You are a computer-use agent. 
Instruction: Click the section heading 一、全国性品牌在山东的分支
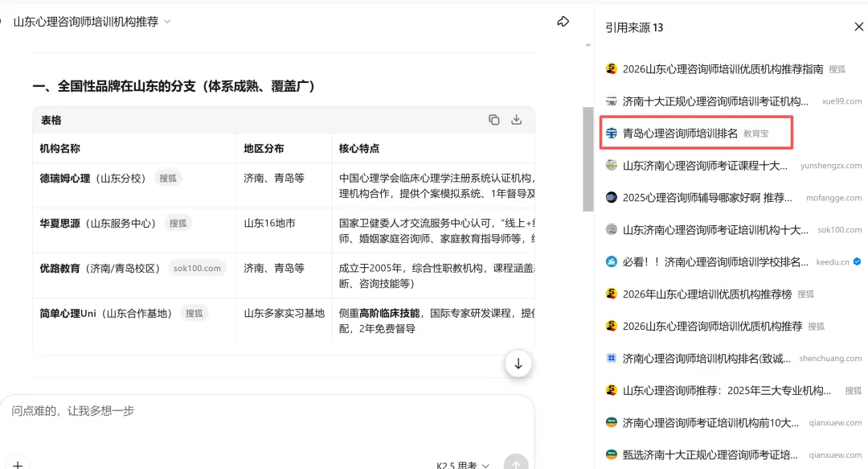coord(174,86)
